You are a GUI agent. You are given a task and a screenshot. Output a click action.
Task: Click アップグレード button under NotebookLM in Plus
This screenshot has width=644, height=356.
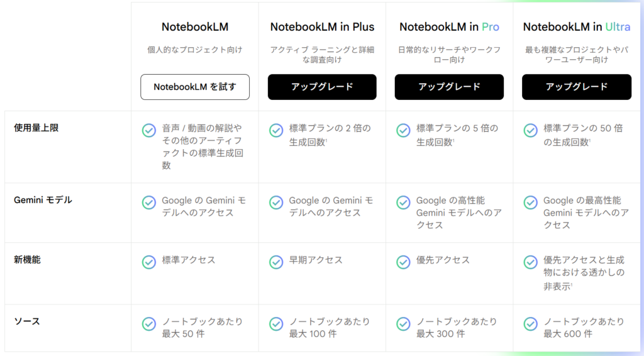pos(322,87)
